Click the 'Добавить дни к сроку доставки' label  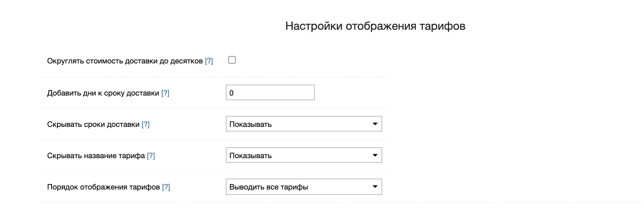pyautogui.click(x=103, y=93)
